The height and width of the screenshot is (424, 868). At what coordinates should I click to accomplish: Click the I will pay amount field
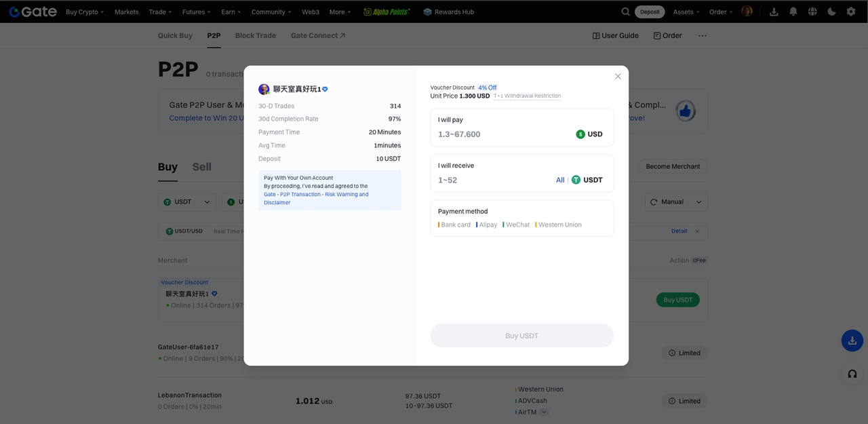pos(502,134)
